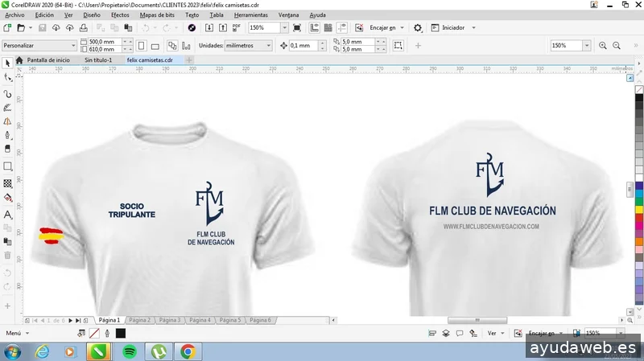644x361 pixels.
Task: Select Portrait page orientation
Action: click(x=142, y=46)
